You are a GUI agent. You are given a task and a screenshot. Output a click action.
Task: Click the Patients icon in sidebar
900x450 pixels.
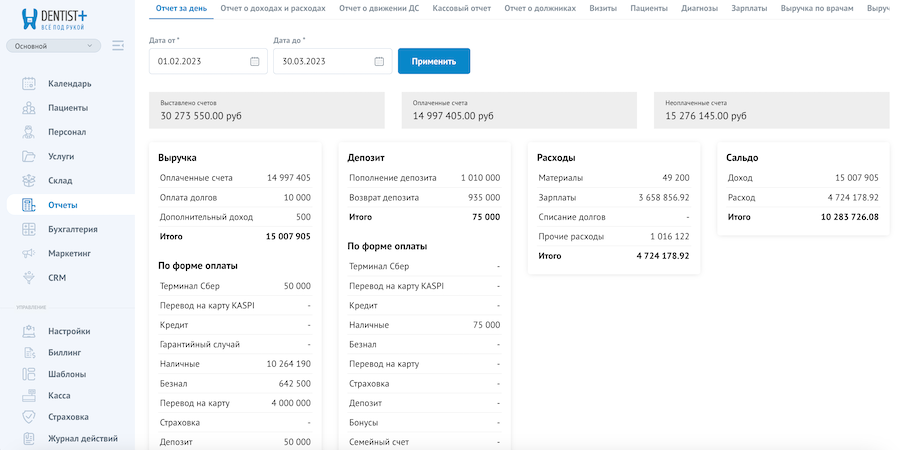click(29, 107)
